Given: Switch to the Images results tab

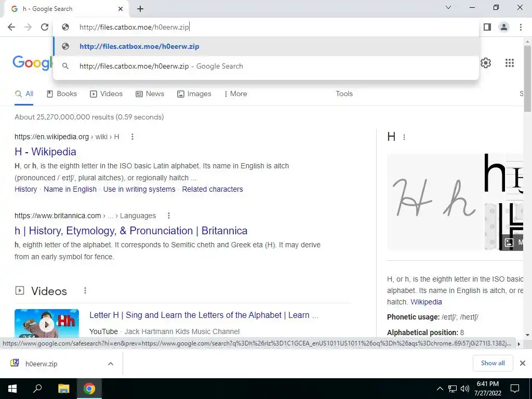Looking at the screenshot, I should [194, 94].
